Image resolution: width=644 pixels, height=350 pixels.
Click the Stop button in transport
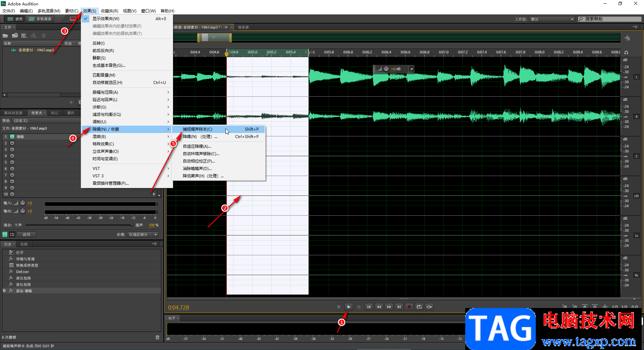coord(339,307)
